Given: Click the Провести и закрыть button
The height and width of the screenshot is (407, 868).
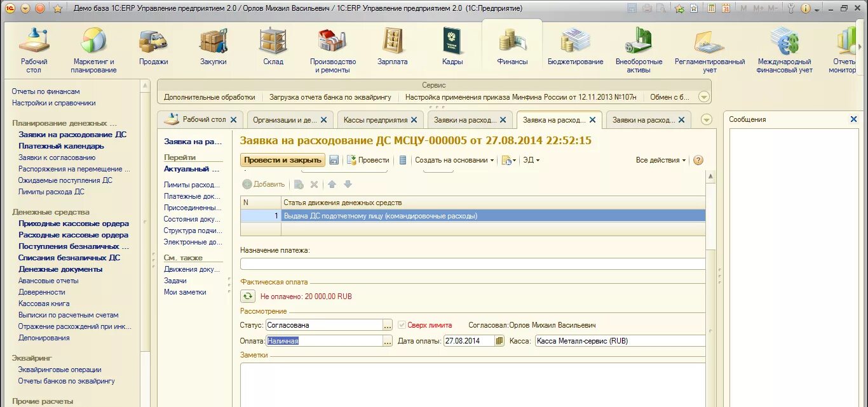Looking at the screenshot, I should 283,160.
